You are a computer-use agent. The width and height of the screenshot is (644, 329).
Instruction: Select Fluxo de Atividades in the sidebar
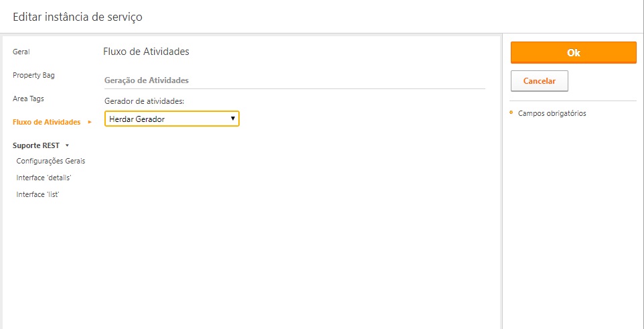tap(47, 122)
